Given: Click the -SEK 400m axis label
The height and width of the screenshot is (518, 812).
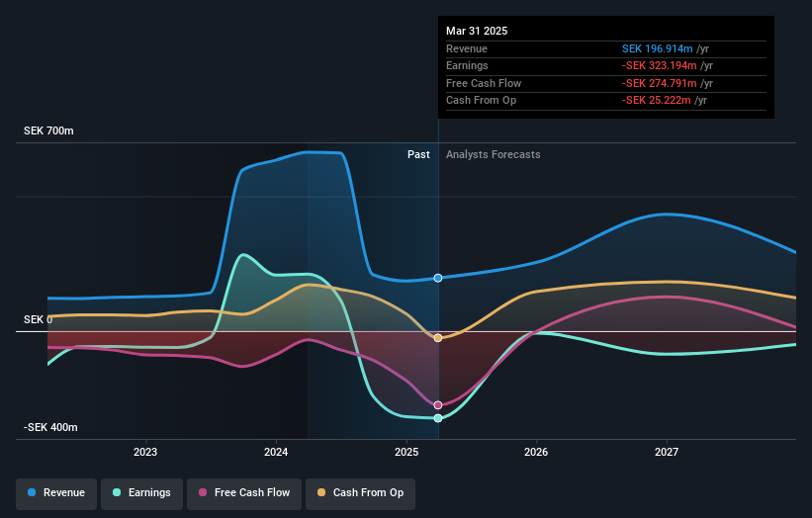Looking at the screenshot, I should pyautogui.click(x=50, y=427).
